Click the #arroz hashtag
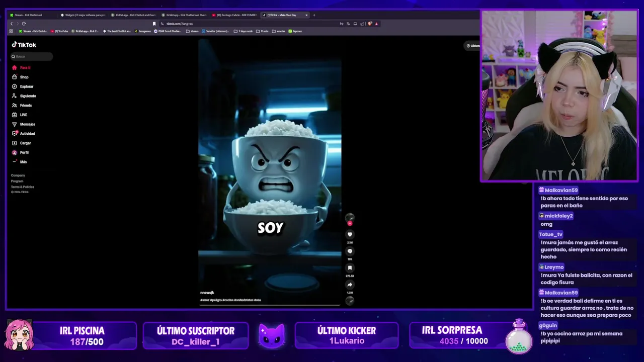644x362 pixels. click(205, 300)
